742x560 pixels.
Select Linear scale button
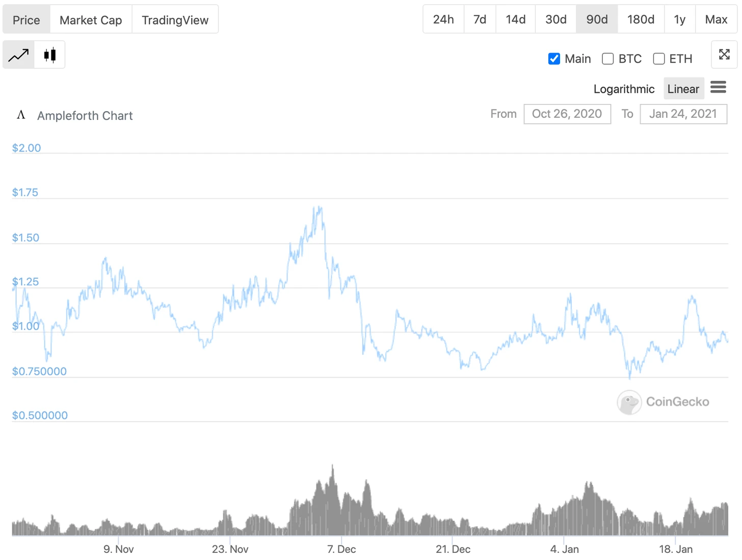pos(683,89)
